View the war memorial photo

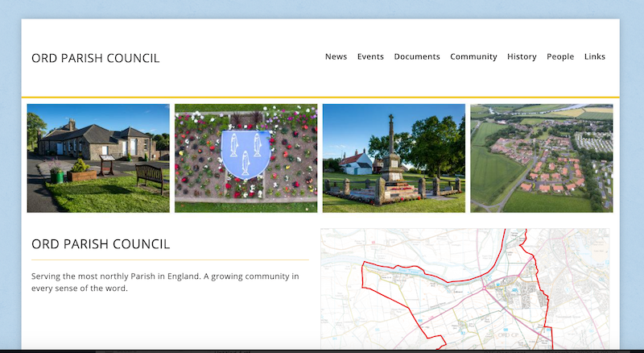(394, 158)
